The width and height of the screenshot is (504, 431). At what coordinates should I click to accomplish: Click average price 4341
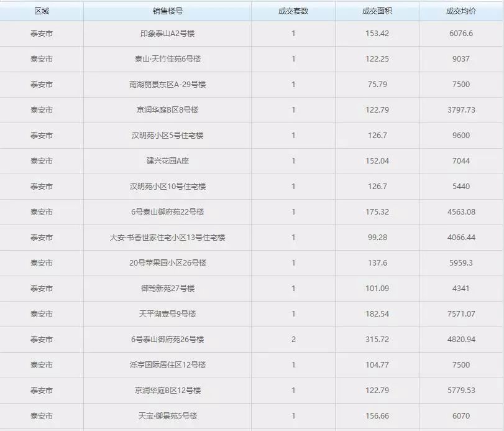(x=461, y=288)
